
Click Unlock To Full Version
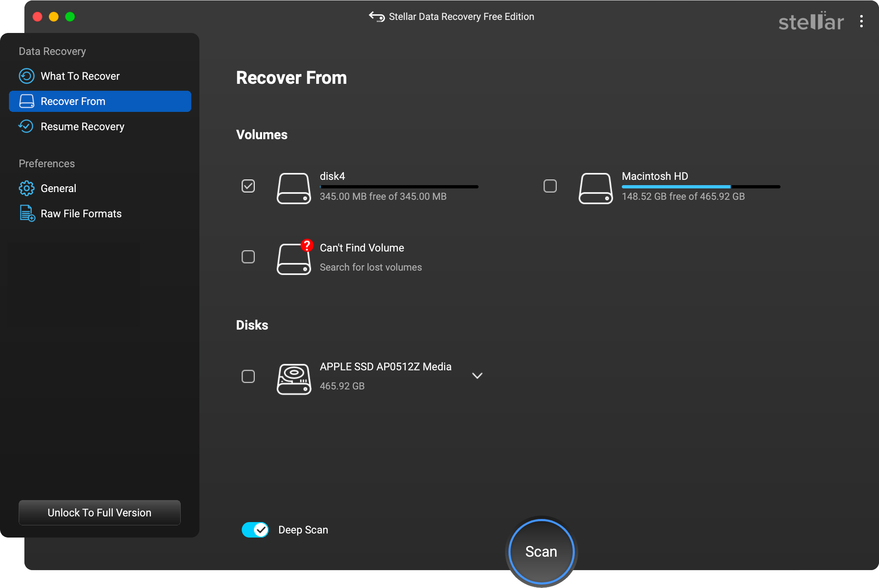tap(99, 513)
